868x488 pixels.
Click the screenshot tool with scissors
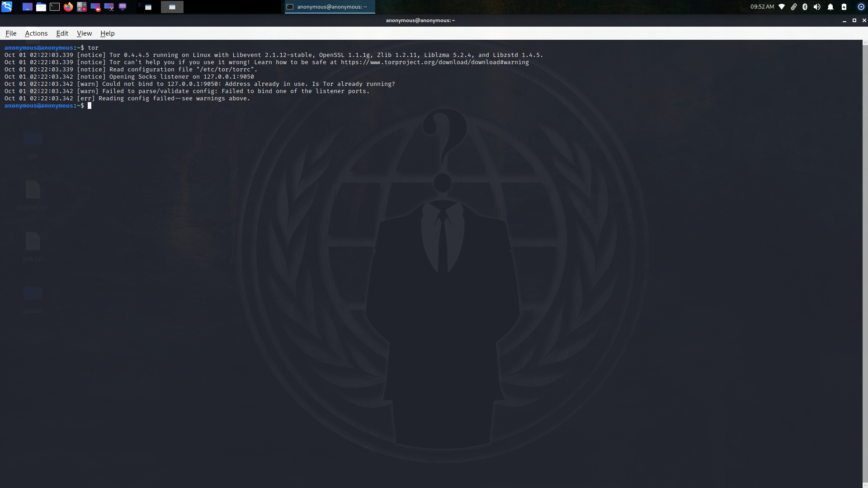point(109,7)
